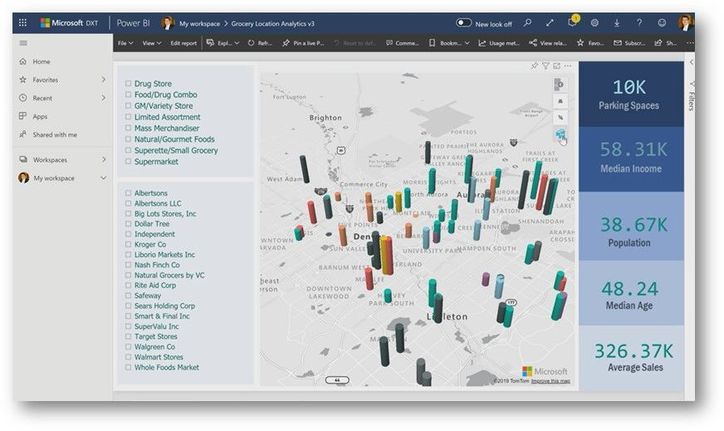724x431 pixels.
Task: Open the Explore dropdown in toolbar
Action: (223, 43)
